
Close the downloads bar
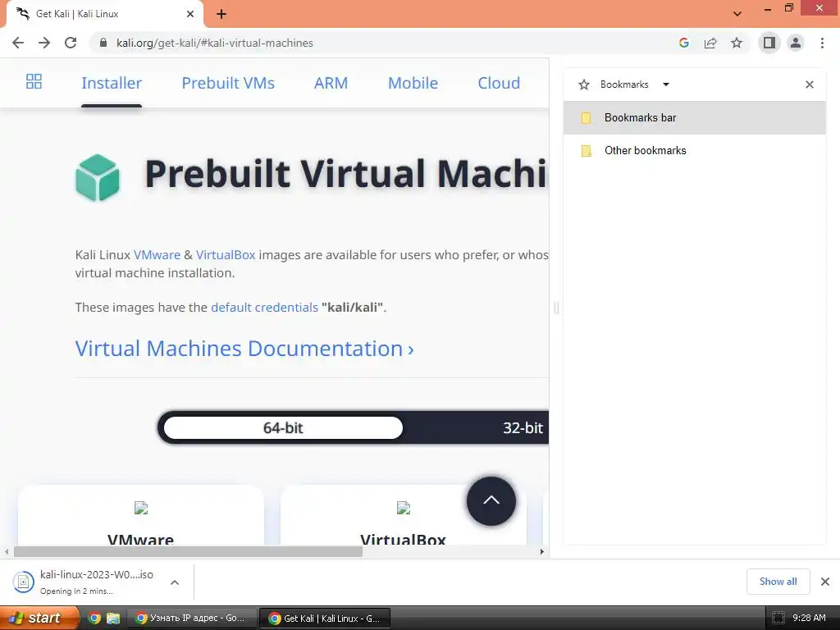coord(825,582)
